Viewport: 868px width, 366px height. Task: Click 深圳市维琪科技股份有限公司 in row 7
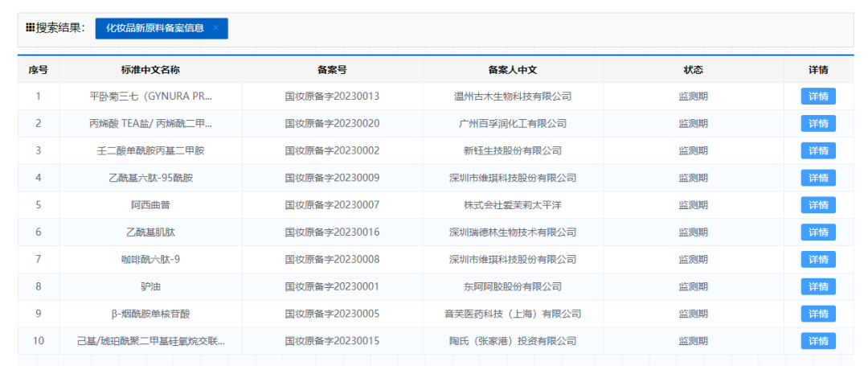pyautogui.click(x=513, y=259)
